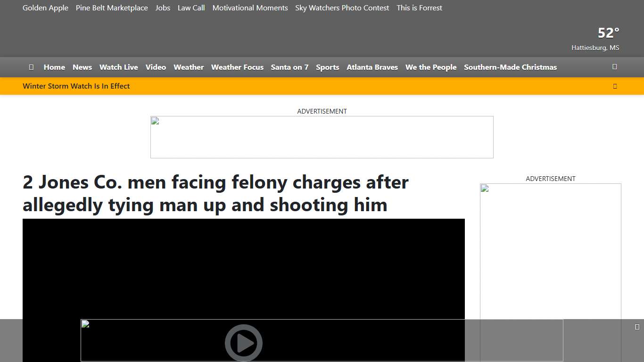644x362 pixels.
Task: Select the News tab in navigation
Action: tap(82, 67)
